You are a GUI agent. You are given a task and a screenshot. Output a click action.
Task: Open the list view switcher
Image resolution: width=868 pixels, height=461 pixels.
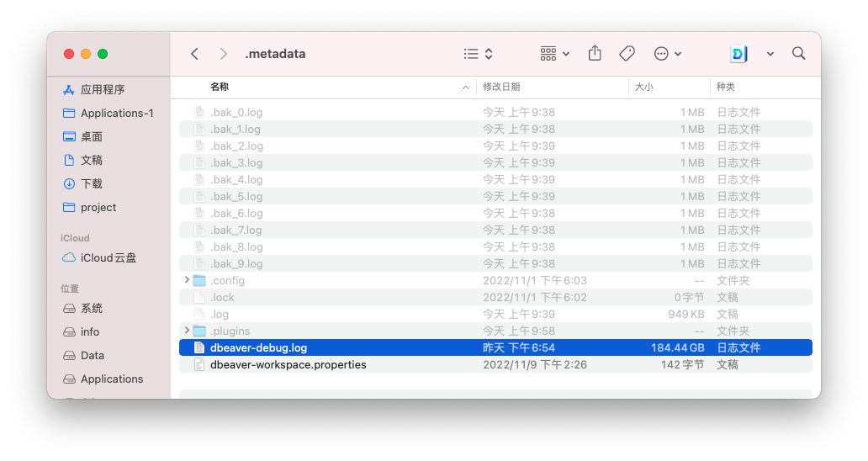click(x=479, y=54)
